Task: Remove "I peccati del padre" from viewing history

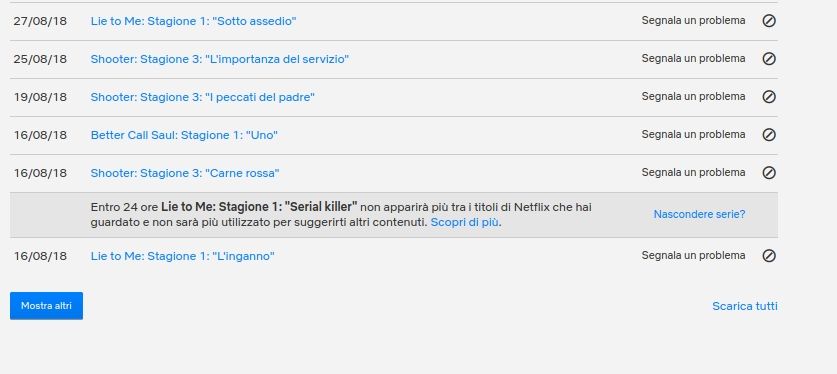Action: pos(769,97)
